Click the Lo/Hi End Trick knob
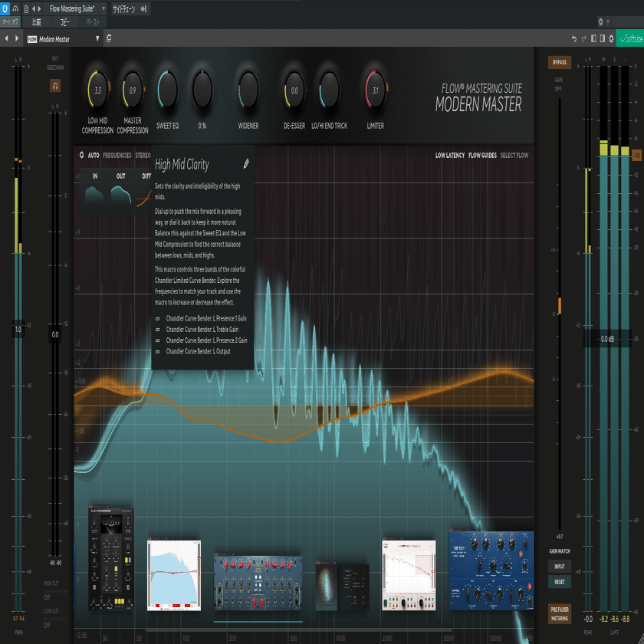This screenshot has width=644, height=644. coord(330,89)
